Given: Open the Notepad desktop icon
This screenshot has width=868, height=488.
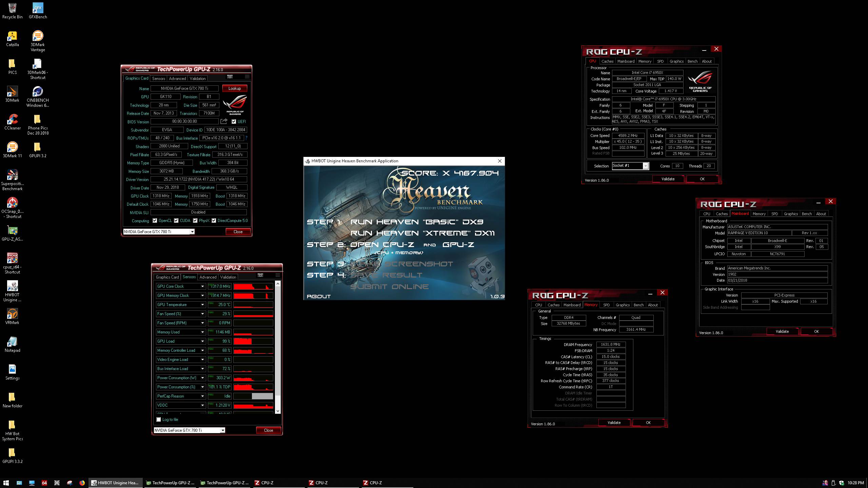Looking at the screenshot, I should coord(13,344).
